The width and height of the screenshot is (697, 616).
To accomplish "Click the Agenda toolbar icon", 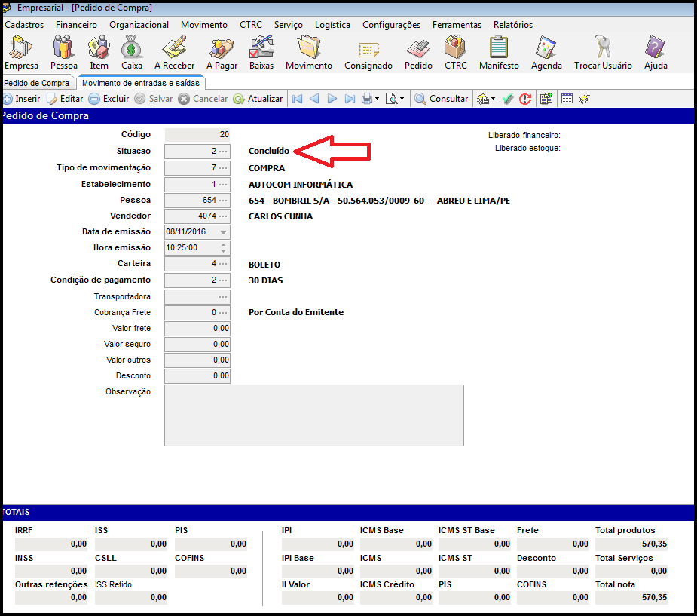I will coord(546,49).
